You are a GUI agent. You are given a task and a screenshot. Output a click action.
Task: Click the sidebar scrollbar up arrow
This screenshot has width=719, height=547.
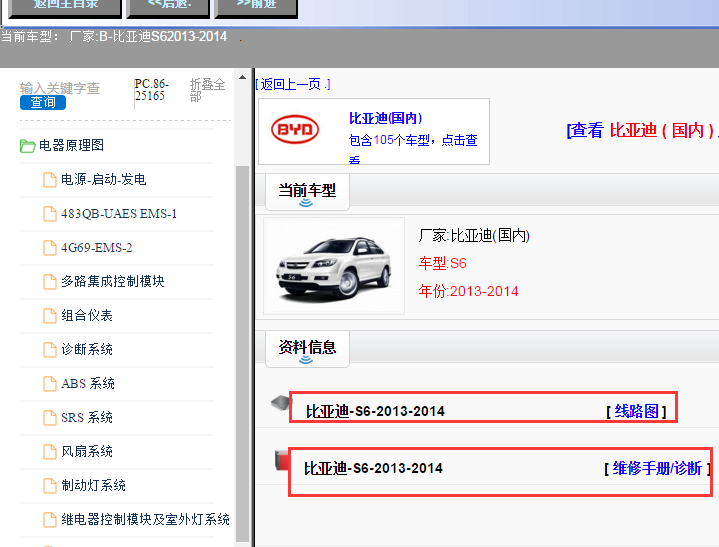(x=242, y=77)
